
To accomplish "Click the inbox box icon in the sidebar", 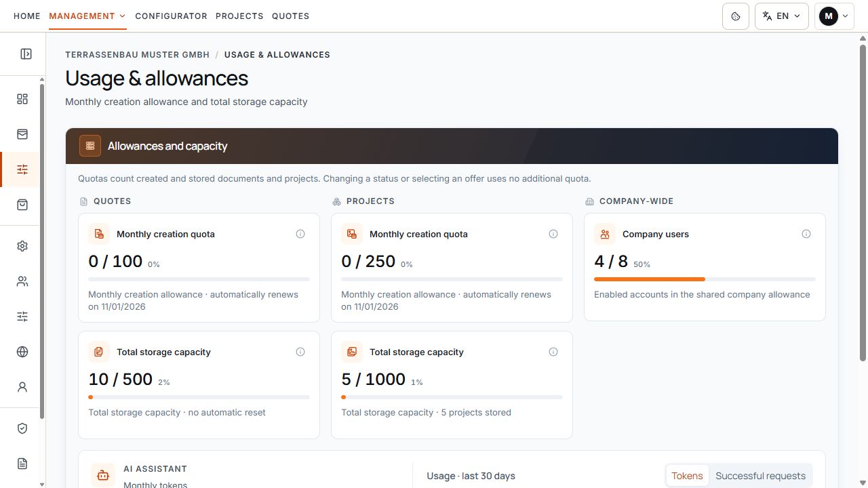I will [22, 134].
